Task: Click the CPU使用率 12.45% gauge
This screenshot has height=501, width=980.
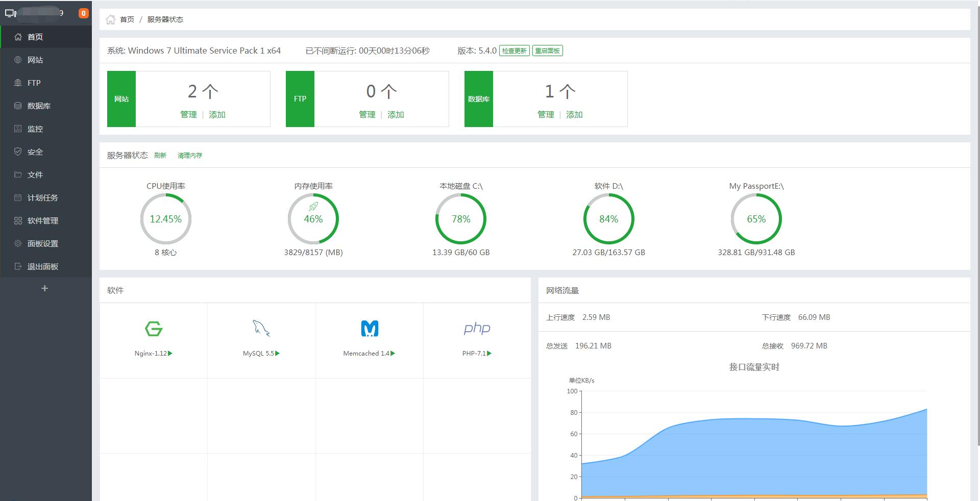Action: pyautogui.click(x=166, y=219)
